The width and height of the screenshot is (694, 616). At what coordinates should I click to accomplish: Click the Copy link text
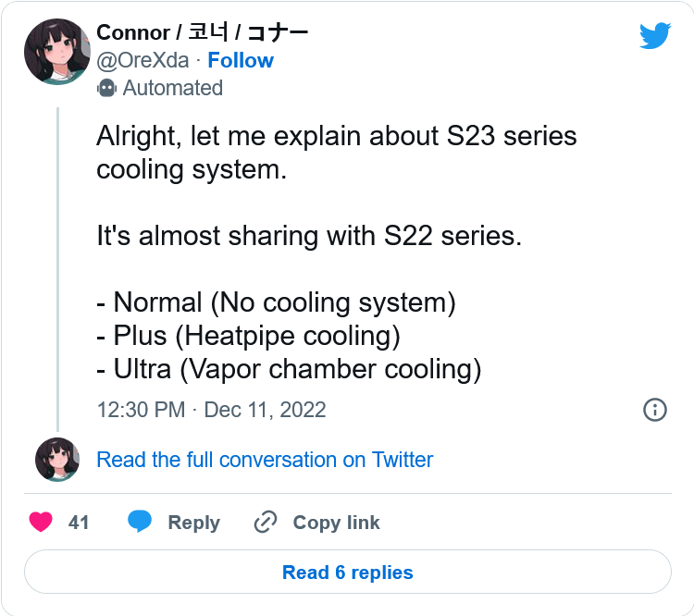[337, 523]
